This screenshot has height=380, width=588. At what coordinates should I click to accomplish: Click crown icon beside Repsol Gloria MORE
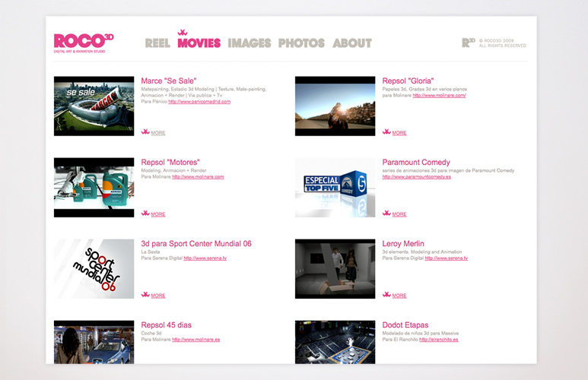(x=386, y=131)
